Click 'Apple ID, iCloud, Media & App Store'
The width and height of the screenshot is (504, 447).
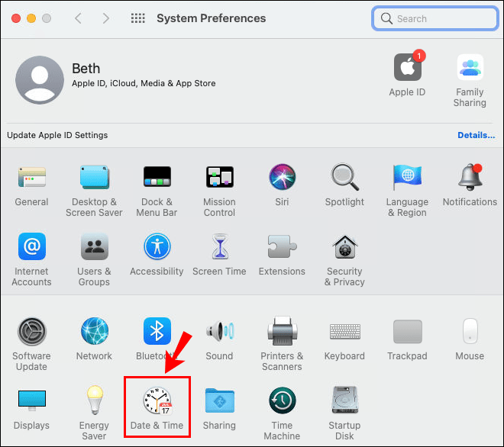(x=144, y=83)
